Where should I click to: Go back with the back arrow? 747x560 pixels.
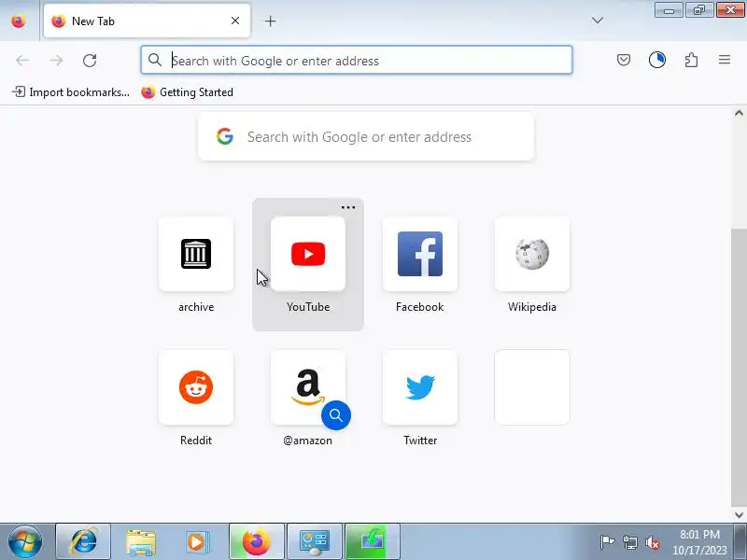click(x=22, y=61)
